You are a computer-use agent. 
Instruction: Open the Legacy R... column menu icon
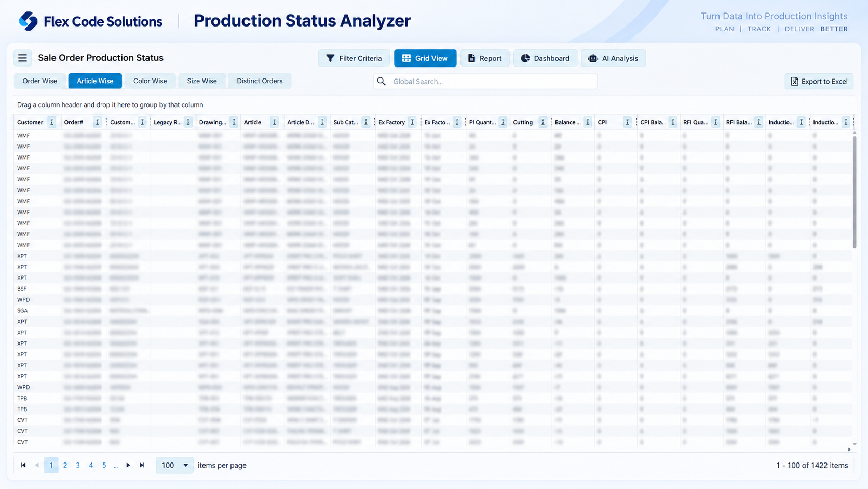(x=188, y=122)
